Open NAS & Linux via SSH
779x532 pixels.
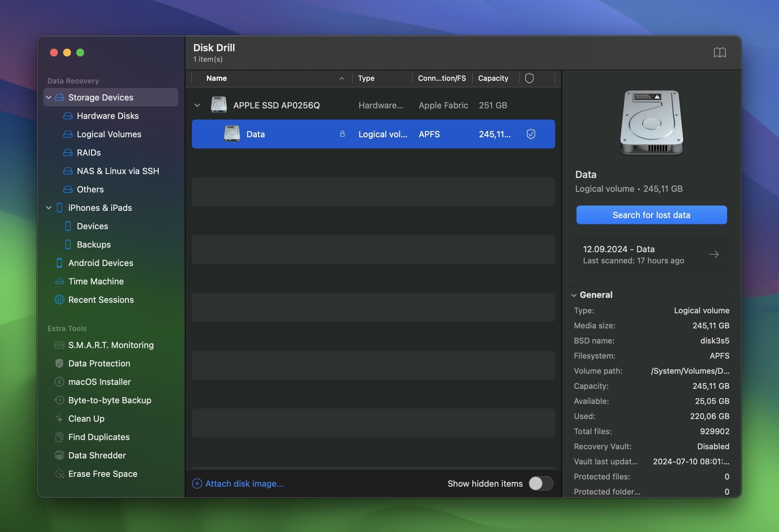pos(118,171)
